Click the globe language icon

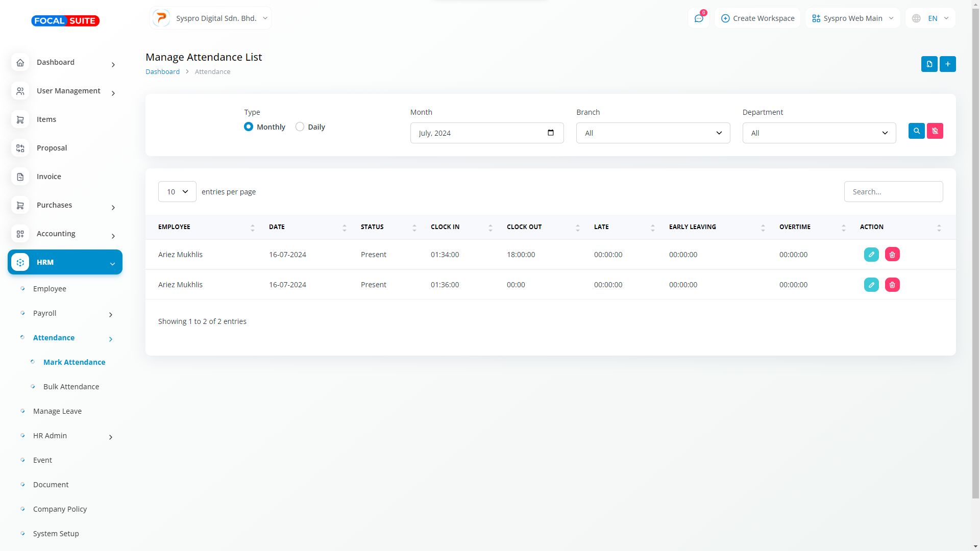(x=916, y=18)
